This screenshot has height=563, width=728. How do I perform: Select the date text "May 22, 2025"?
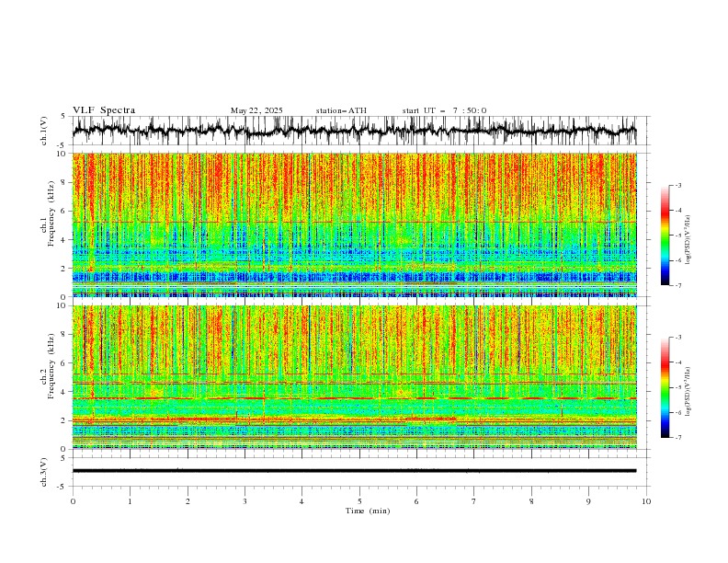(256, 110)
